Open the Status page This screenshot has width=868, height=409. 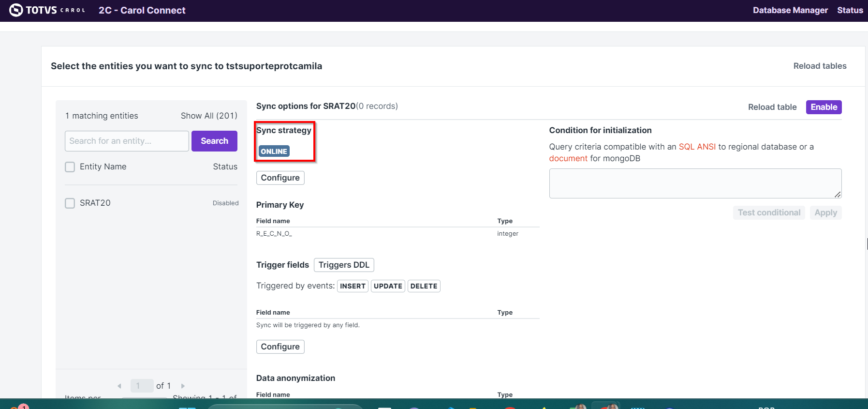pos(850,10)
